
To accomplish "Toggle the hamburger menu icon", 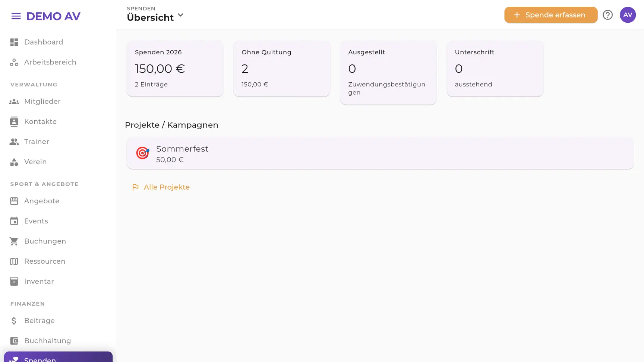I will 16,16.
